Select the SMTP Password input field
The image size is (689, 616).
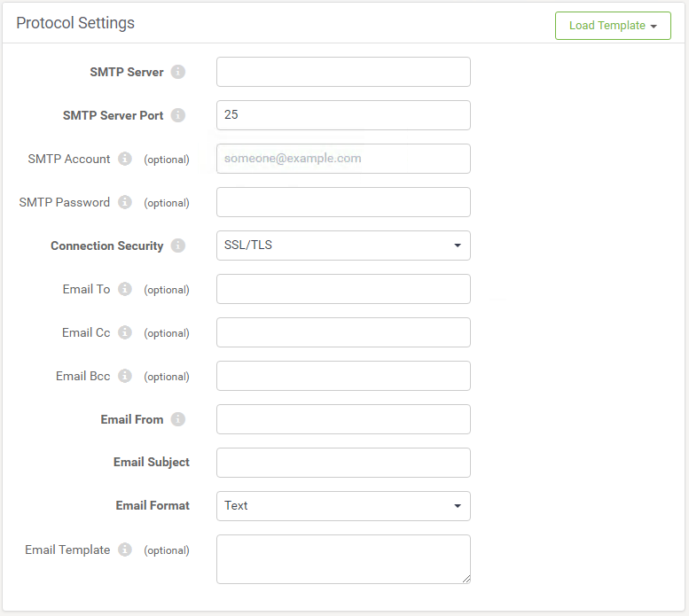click(343, 202)
